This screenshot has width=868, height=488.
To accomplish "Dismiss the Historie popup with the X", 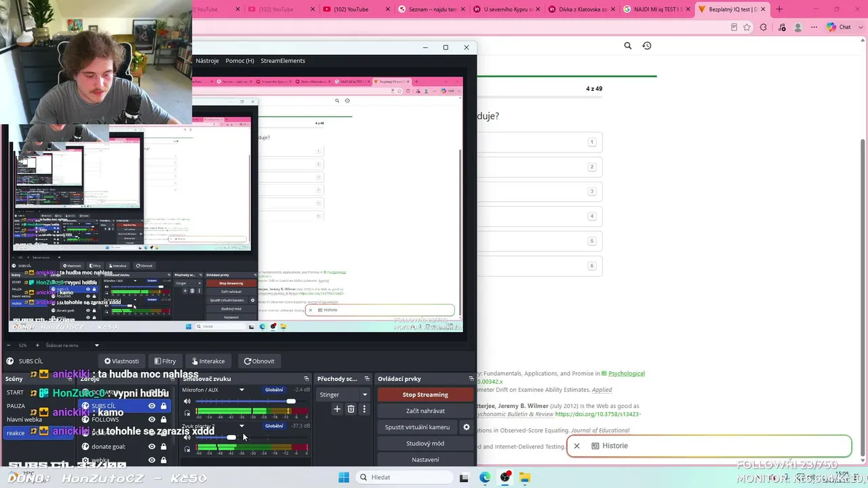I will pos(577,446).
